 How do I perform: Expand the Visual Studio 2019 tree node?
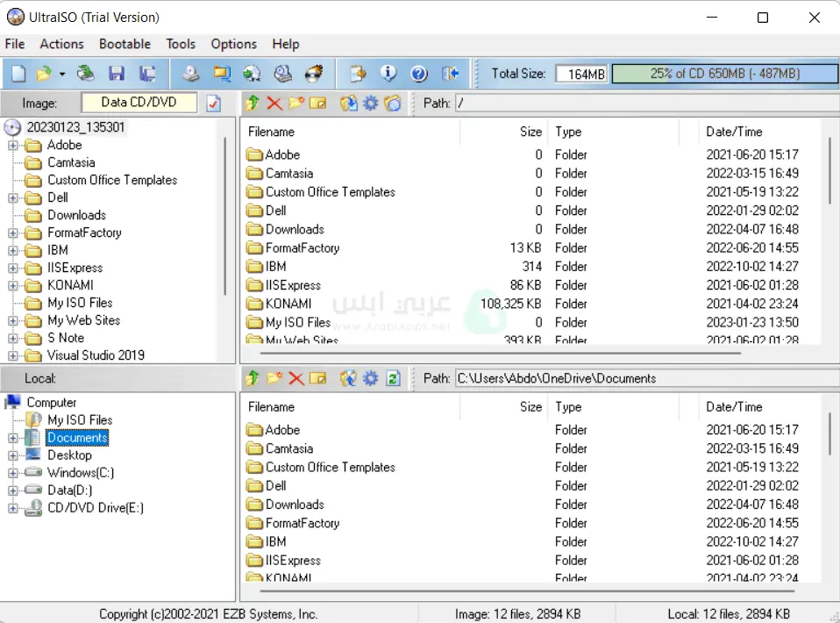click(x=12, y=356)
